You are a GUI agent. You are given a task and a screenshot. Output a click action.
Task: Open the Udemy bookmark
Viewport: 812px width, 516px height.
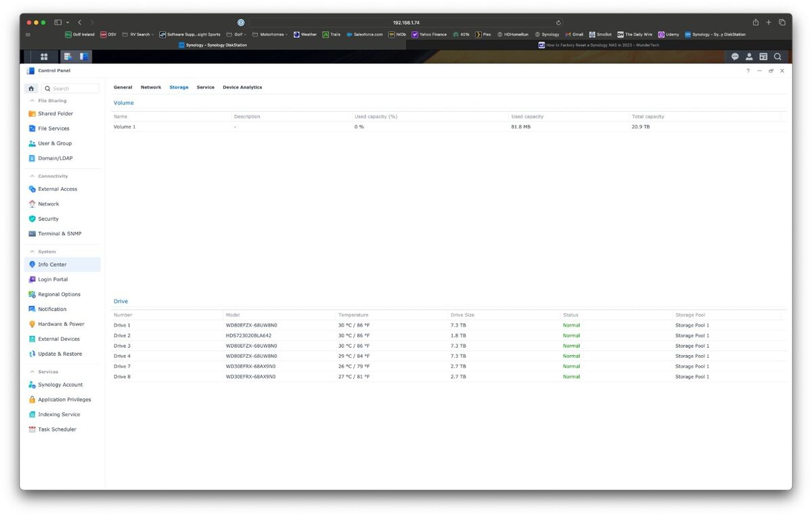pos(669,34)
